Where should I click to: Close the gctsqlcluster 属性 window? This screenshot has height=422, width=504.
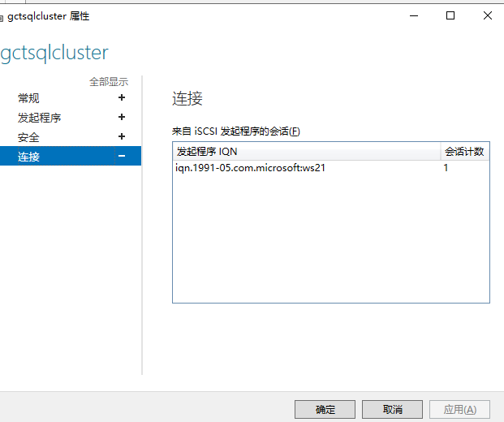click(x=488, y=15)
